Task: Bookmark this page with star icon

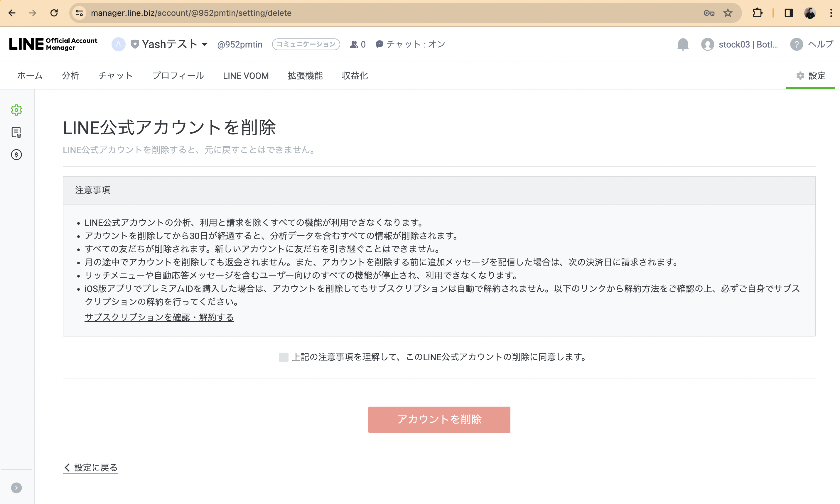Action: (728, 13)
